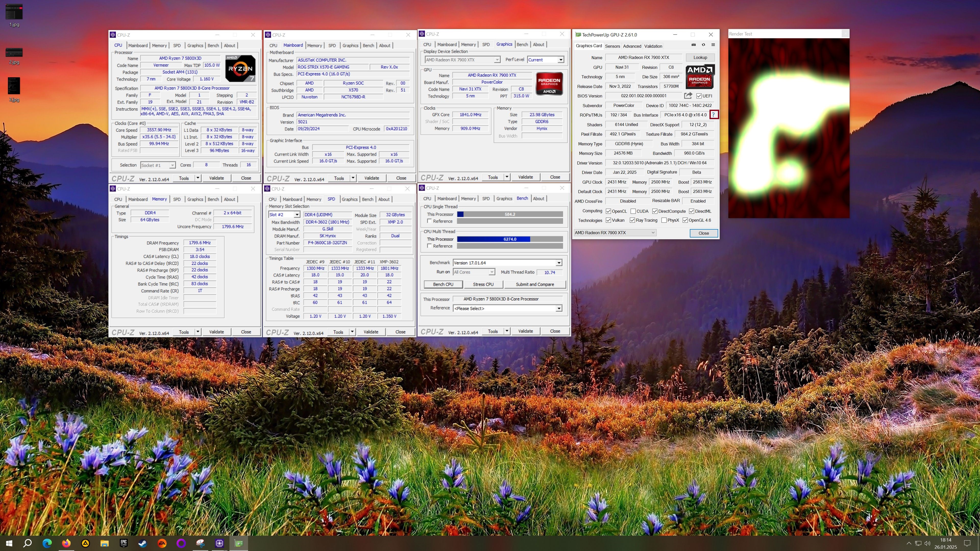Open AIMP player from taskbar
This screenshot has width=980, height=551.
coord(85,543)
